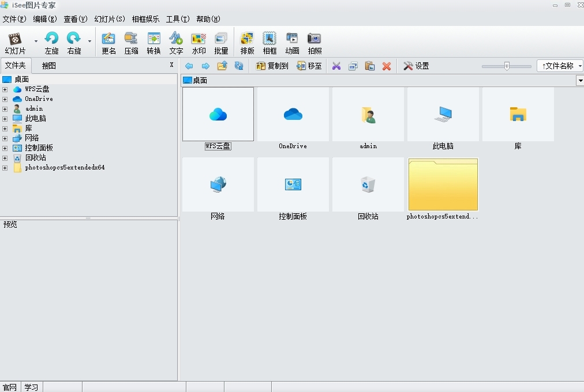The image size is (584, 392).
Task: Adjust the thumbnail zoom slider
Action: 506,66
